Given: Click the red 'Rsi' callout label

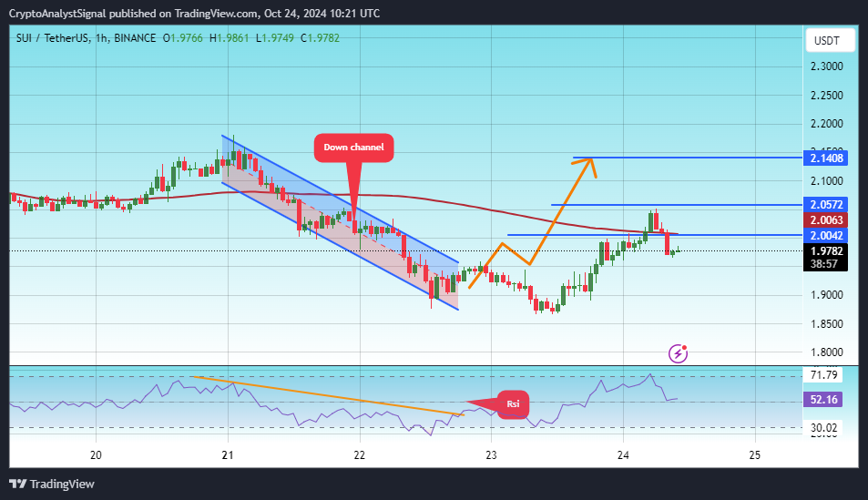Looking at the screenshot, I should click(x=513, y=403).
